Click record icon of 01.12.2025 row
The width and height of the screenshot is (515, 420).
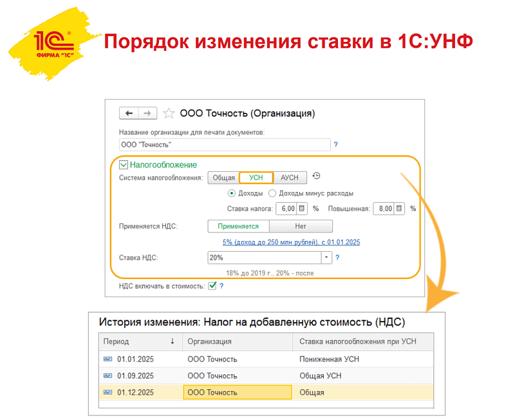pos(108,392)
